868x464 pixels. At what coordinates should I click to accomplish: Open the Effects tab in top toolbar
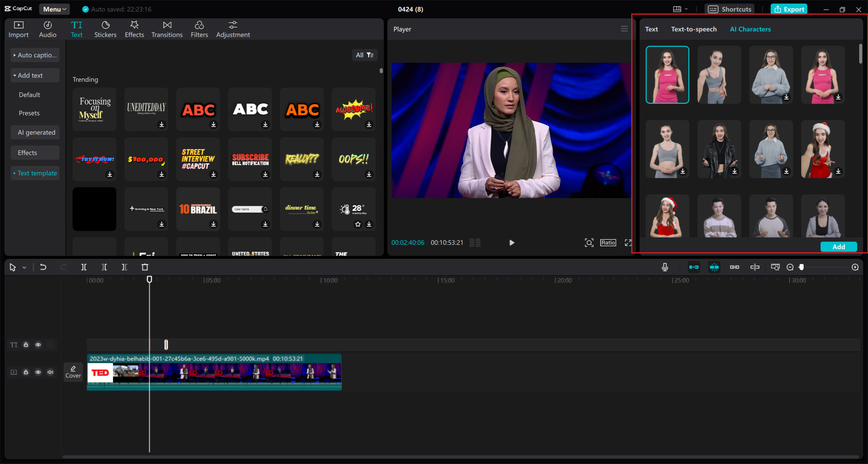point(134,30)
